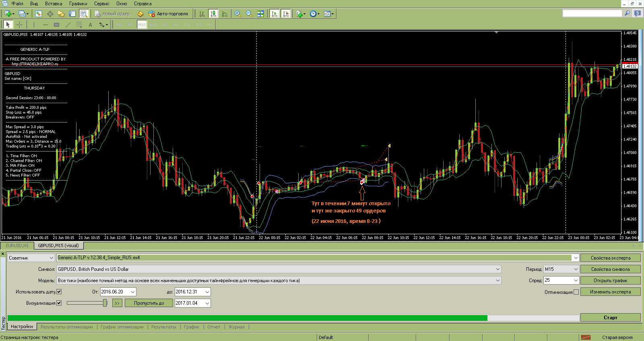The width and height of the screenshot is (644, 341).
Task: Open the 'до' date 2016.12.31 dropdown
Action: pos(207,292)
